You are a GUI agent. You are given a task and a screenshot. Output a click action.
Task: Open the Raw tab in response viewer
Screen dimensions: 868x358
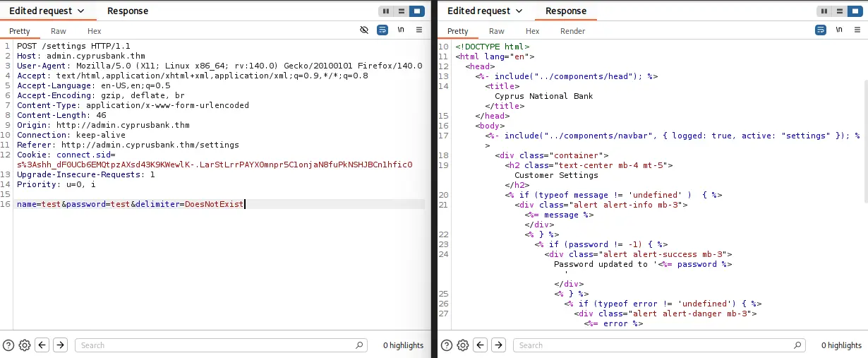[497, 31]
